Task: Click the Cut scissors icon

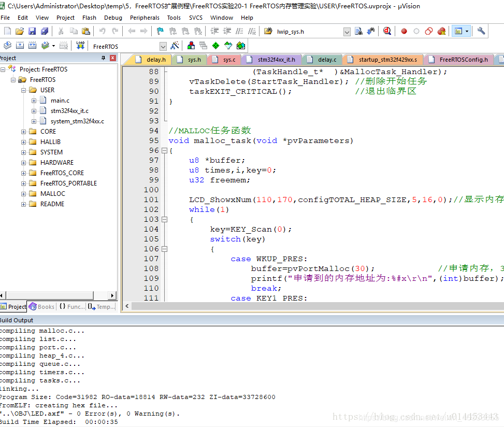Action: tap(61, 31)
